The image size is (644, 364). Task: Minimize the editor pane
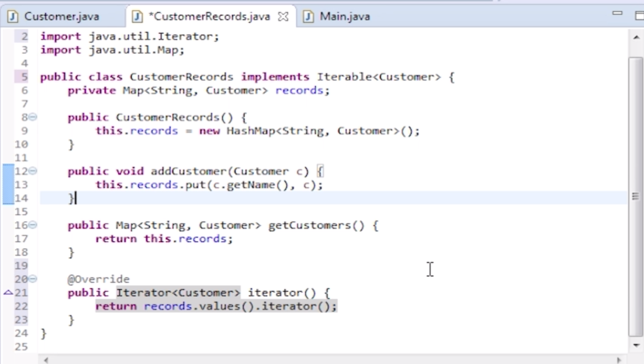tap(617, 13)
